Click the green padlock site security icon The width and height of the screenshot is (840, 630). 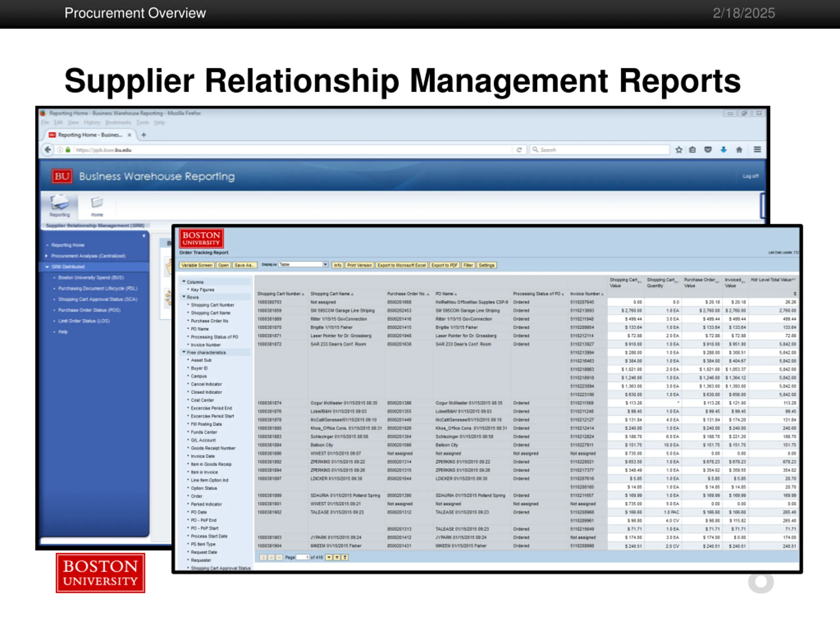pos(68,150)
